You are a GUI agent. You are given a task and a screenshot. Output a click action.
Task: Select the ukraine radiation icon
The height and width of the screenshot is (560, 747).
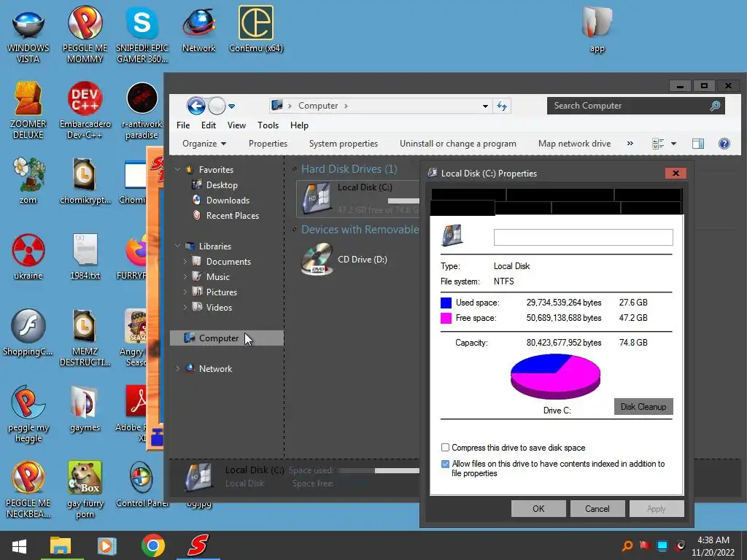pyautogui.click(x=28, y=256)
